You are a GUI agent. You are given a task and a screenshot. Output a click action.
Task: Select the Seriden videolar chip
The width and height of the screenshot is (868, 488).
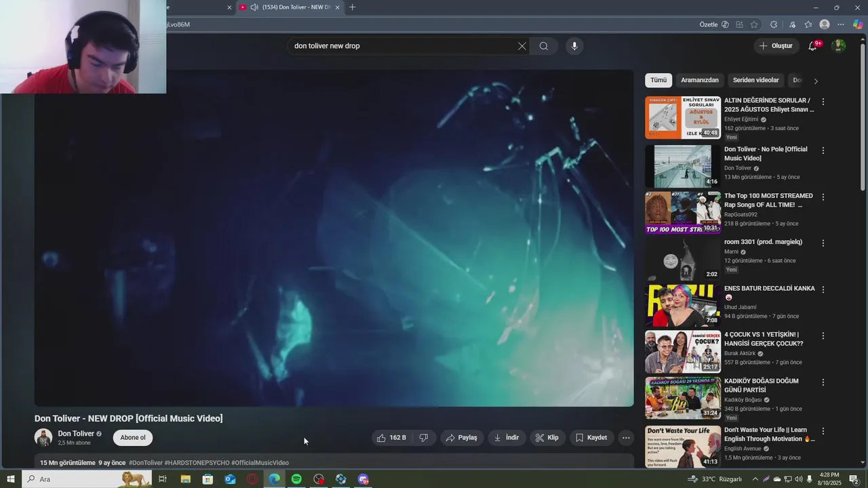[755, 80]
